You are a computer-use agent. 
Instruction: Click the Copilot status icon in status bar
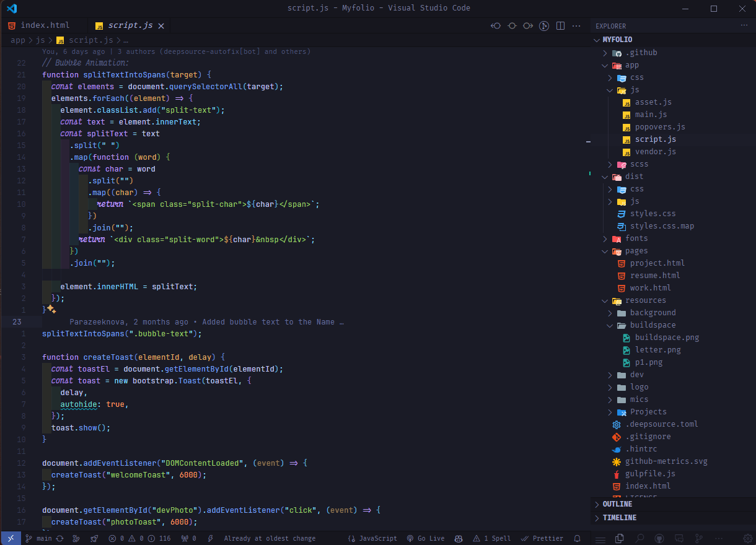click(459, 539)
